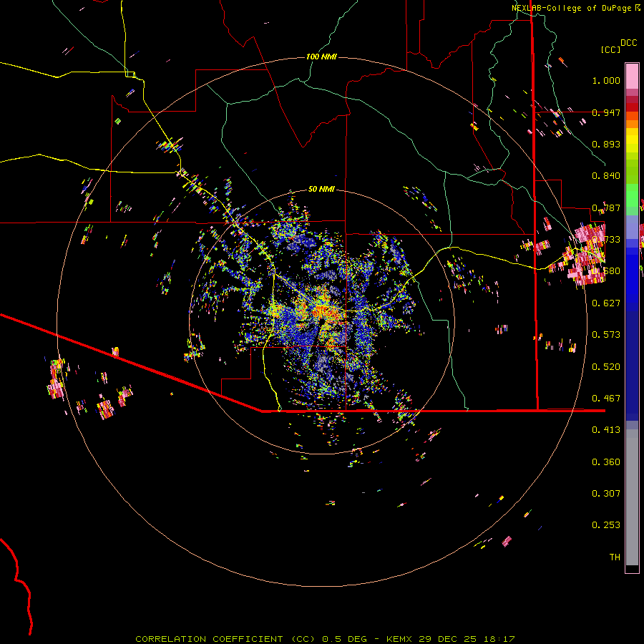
Task: Click the NEXLAB-College of DuPage label
Action: [571, 8]
